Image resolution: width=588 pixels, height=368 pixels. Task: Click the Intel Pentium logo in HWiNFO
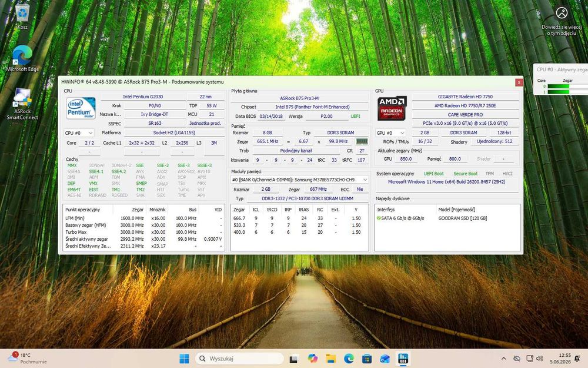(x=81, y=108)
